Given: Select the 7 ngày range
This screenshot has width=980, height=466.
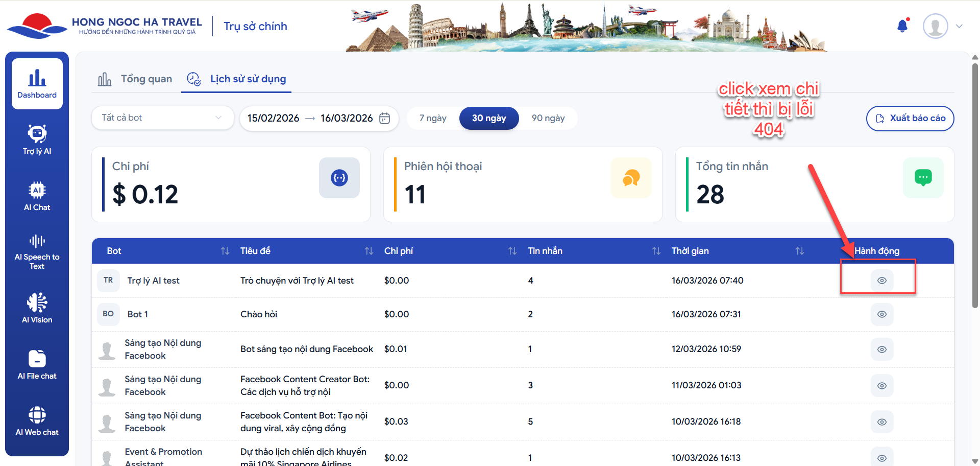Looking at the screenshot, I should tap(433, 119).
